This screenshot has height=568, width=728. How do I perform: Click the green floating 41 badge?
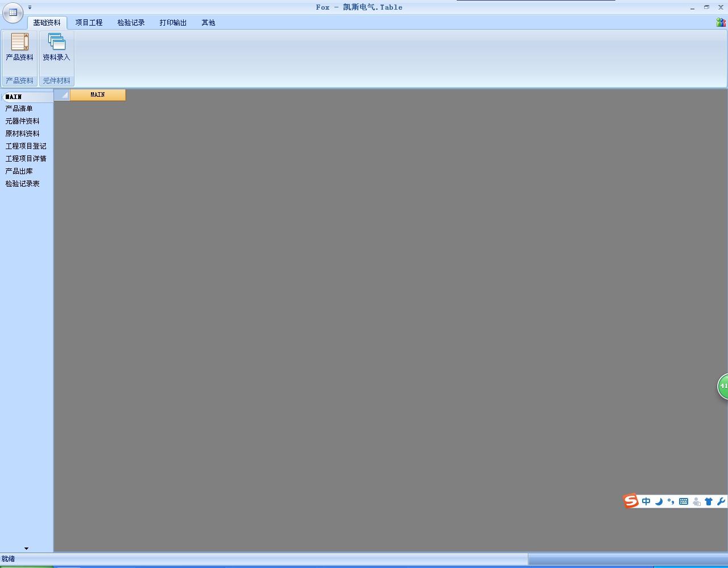click(x=723, y=386)
